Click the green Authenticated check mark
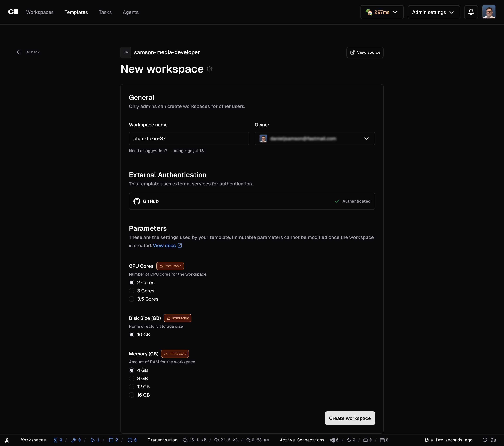 coord(337,201)
